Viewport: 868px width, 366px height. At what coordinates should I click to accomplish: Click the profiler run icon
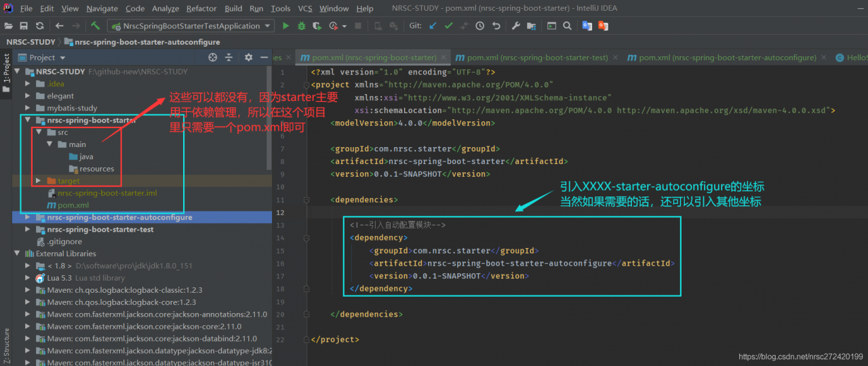[333, 26]
